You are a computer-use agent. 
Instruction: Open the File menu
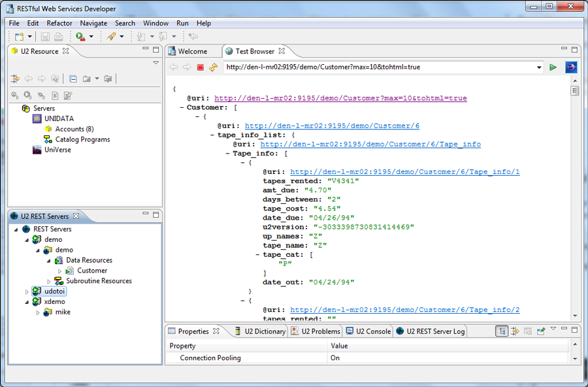pos(14,23)
